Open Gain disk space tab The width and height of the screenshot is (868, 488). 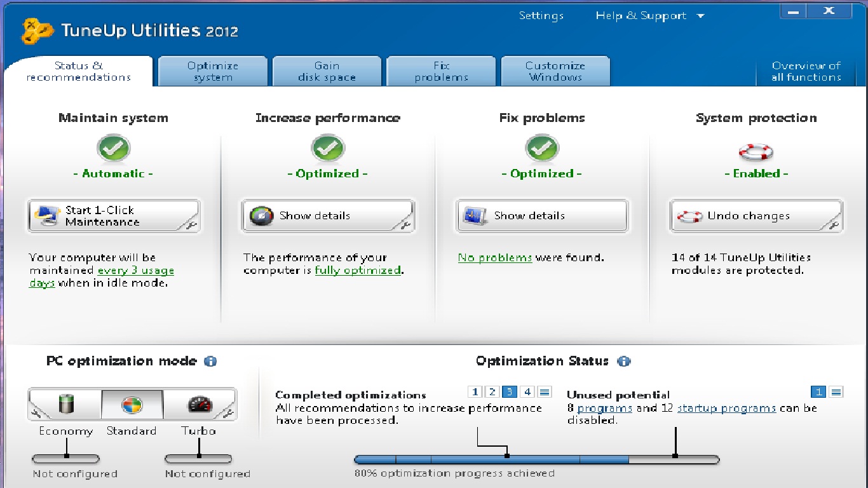pyautogui.click(x=327, y=71)
